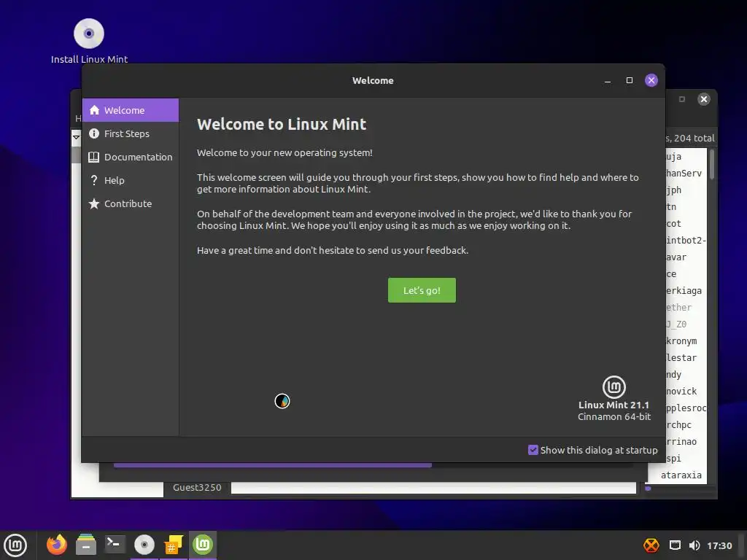Click the purple progress bar under the Welcome window
The height and width of the screenshot is (560, 747).
click(x=273, y=464)
